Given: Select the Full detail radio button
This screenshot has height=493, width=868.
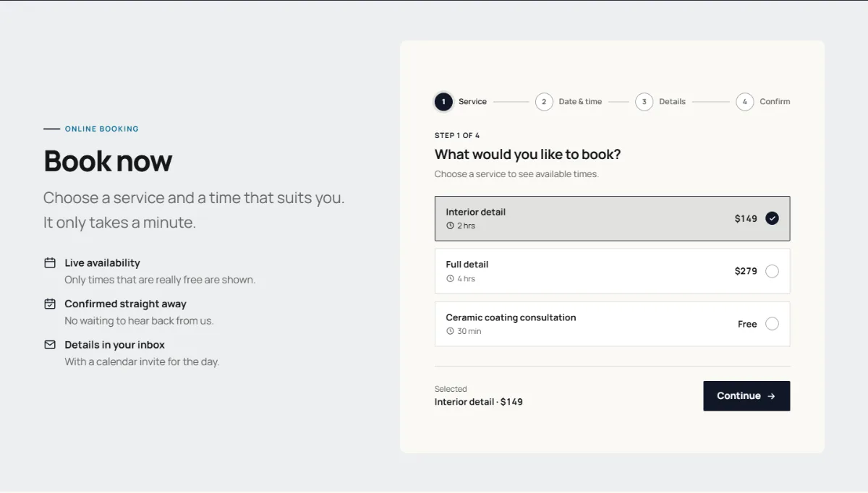Looking at the screenshot, I should coord(772,271).
